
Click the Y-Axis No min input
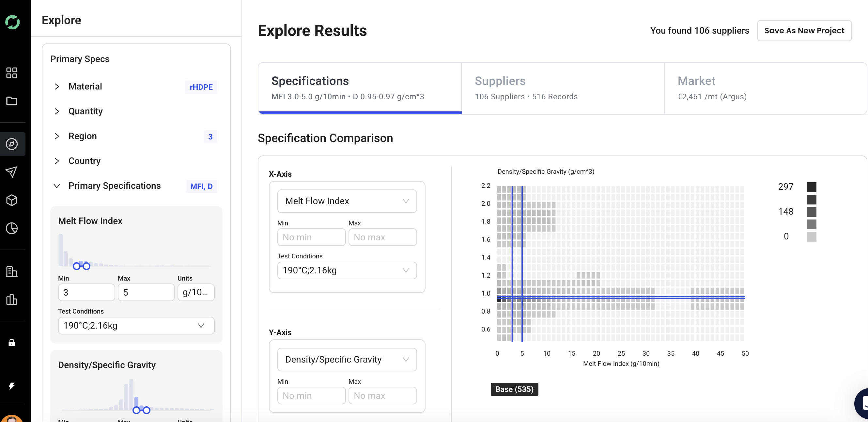coord(311,396)
